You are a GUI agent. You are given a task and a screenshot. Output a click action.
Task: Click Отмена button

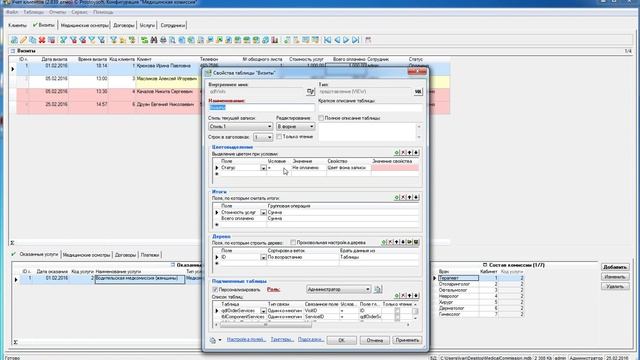(x=374, y=340)
